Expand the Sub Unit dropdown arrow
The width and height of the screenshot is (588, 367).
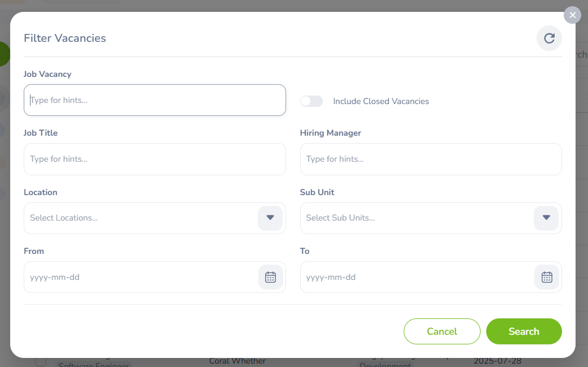546,218
